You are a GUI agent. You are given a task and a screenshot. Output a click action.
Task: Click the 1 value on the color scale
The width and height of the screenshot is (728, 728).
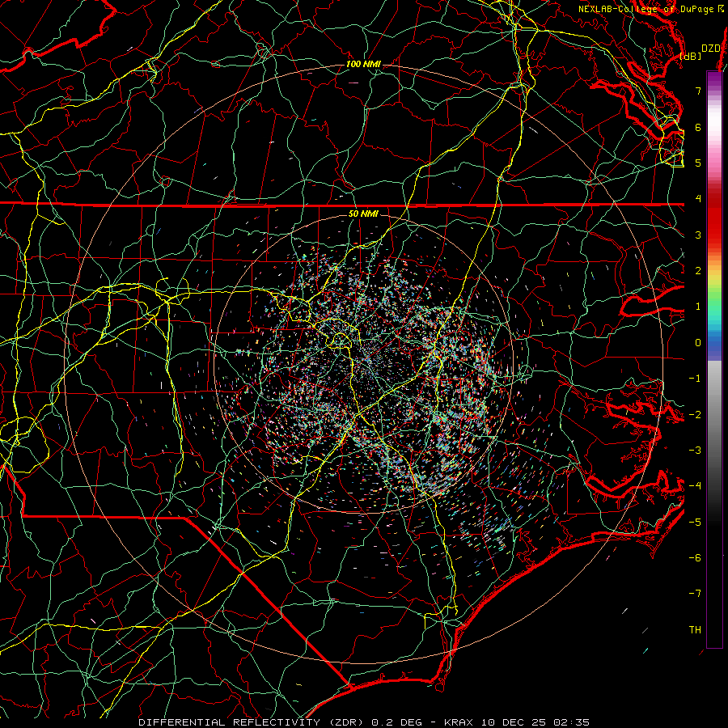[698, 307]
